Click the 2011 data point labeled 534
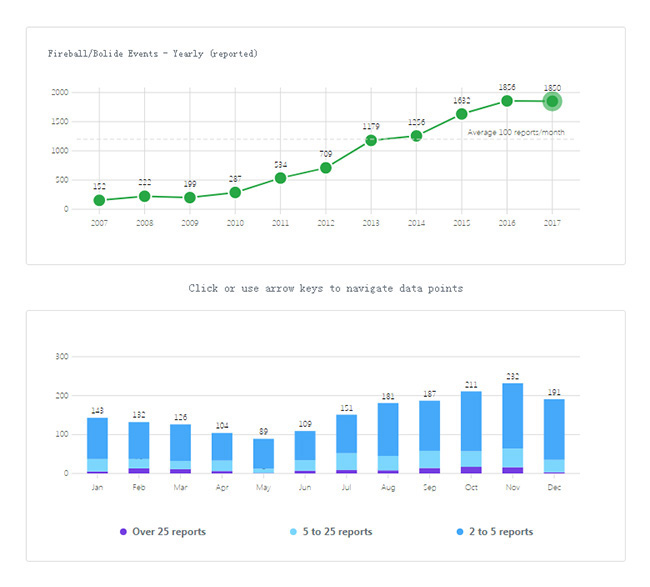The width and height of the screenshot is (650, 587). [x=280, y=178]
